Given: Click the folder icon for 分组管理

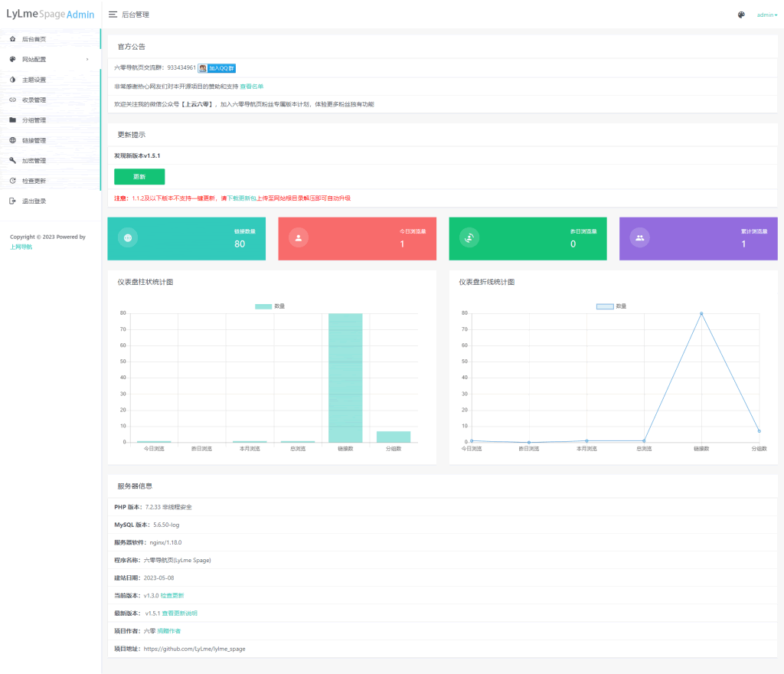Looking at the screenshot, I should coord(12,120).
